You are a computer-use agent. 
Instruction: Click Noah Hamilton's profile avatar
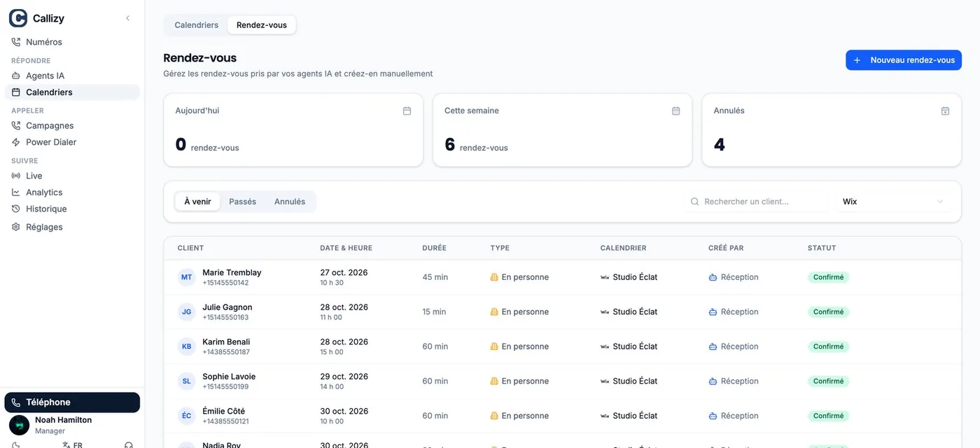20,425
